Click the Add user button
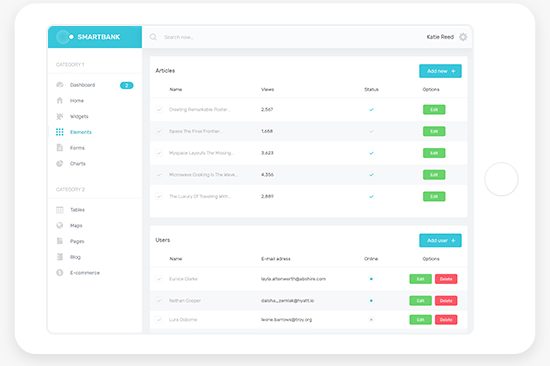The height and width of the screenshot is (366, 550). pos(440,240)
